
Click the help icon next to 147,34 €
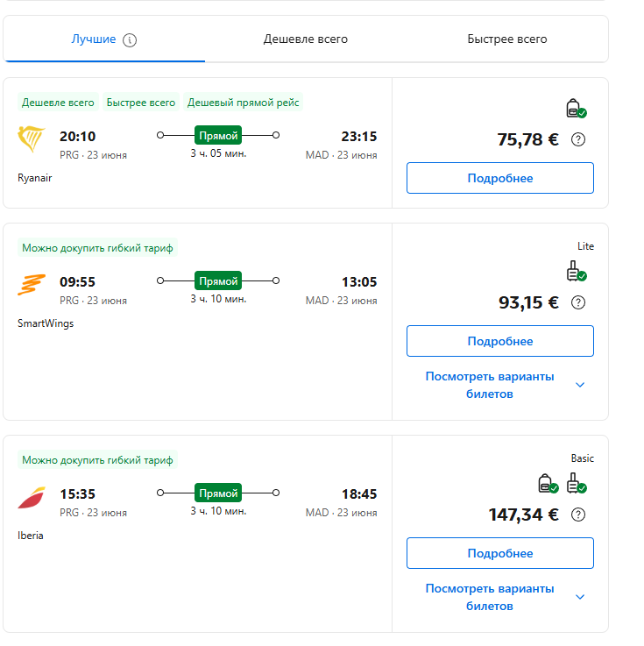[x=578, y=515]
